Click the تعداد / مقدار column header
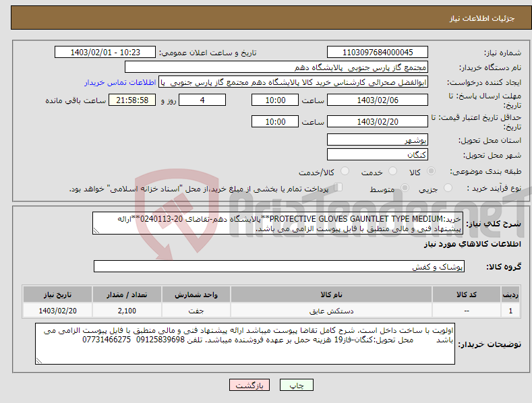This screenshot has width=532, height=403. [127, 294]
